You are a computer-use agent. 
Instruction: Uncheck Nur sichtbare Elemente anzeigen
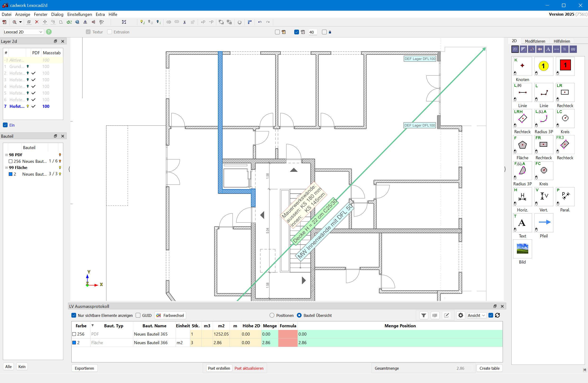pos(74,315)
